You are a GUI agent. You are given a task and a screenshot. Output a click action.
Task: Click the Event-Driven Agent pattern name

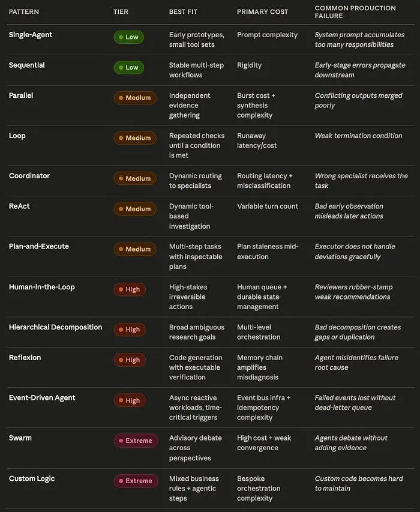pyautogui.click(x=42, y=398)
